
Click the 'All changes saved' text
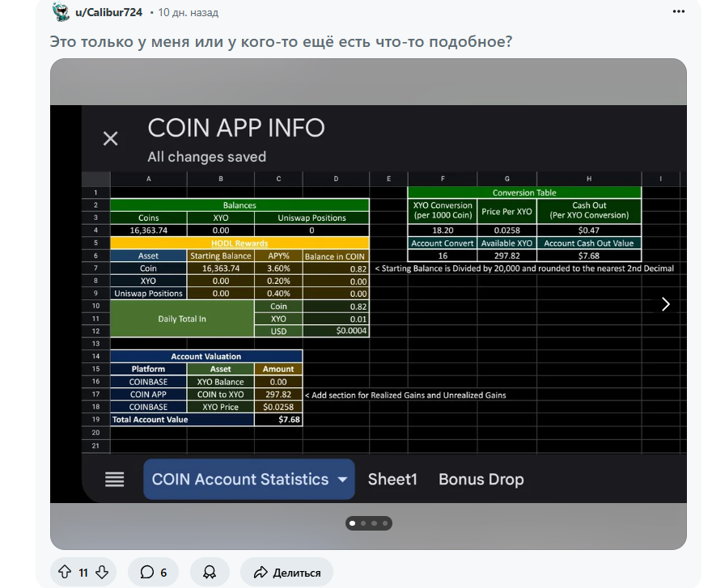206,157
